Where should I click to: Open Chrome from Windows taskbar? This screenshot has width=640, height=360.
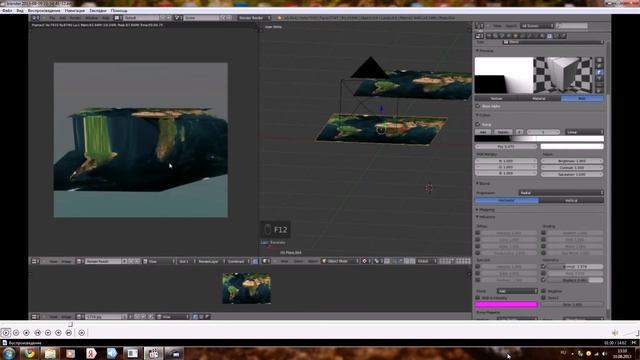[x=29, y=353]
